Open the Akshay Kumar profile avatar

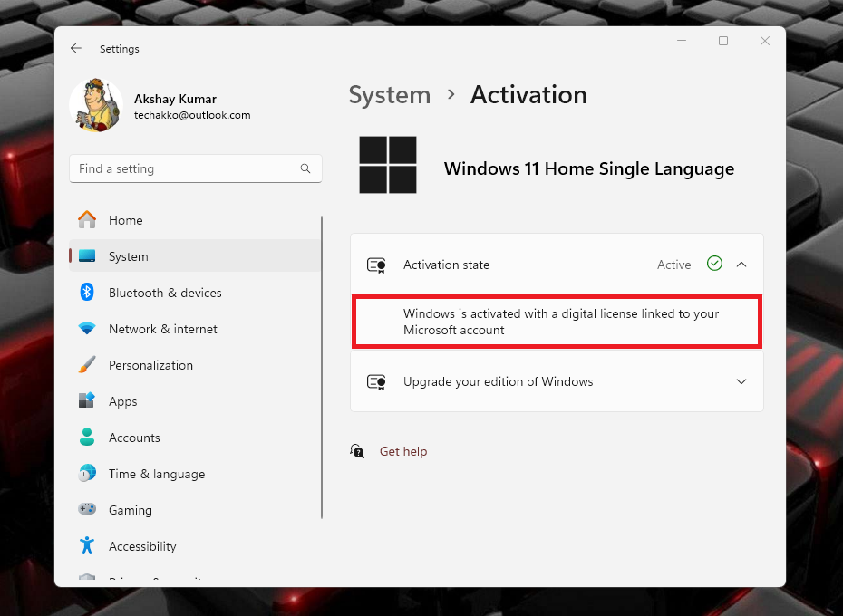(95, 106)
